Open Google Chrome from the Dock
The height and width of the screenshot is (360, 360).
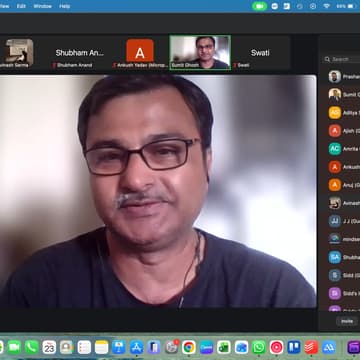tap(189, 347)
